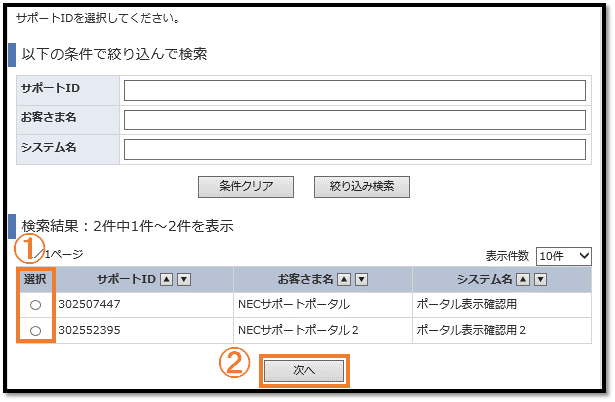Sort Support ID column ascending

pyautogui.click(x=168, y=280)
